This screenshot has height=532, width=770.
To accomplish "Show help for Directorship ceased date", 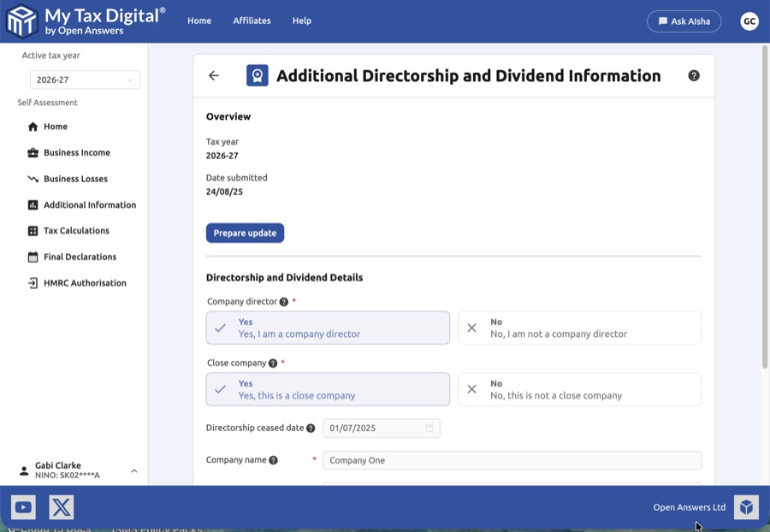I will (x=311, y=429).
